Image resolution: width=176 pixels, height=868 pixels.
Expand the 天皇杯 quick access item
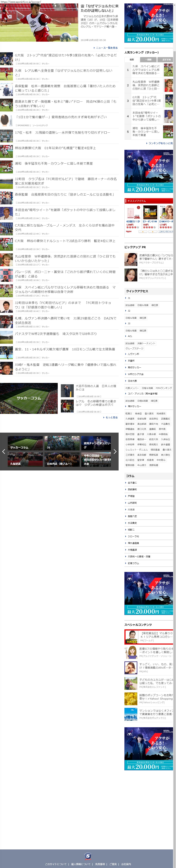131,361
